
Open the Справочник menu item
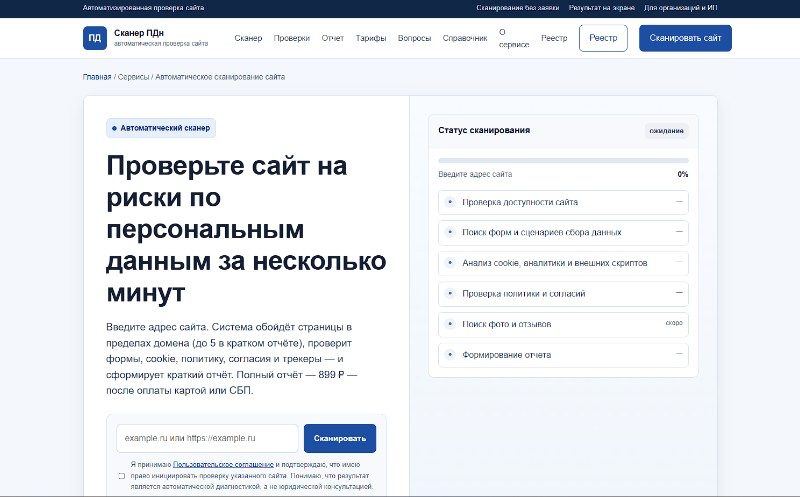pos(465,38)
